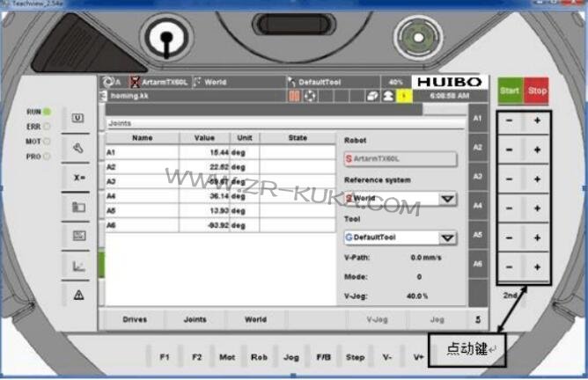Switch to the World tab at bottom
Image resolution: width=588 pixels, height=380 pixels.
[255, 319]
